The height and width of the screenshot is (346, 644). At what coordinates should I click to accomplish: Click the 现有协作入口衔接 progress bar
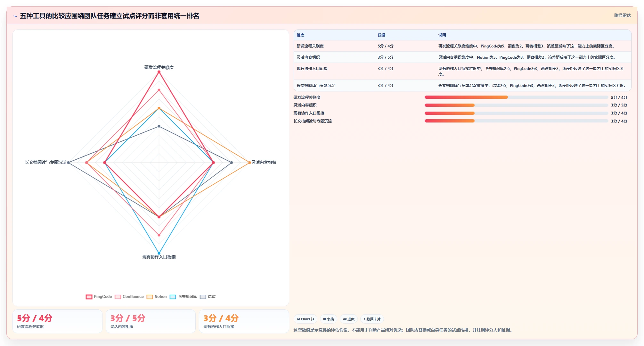click(516, 113)
